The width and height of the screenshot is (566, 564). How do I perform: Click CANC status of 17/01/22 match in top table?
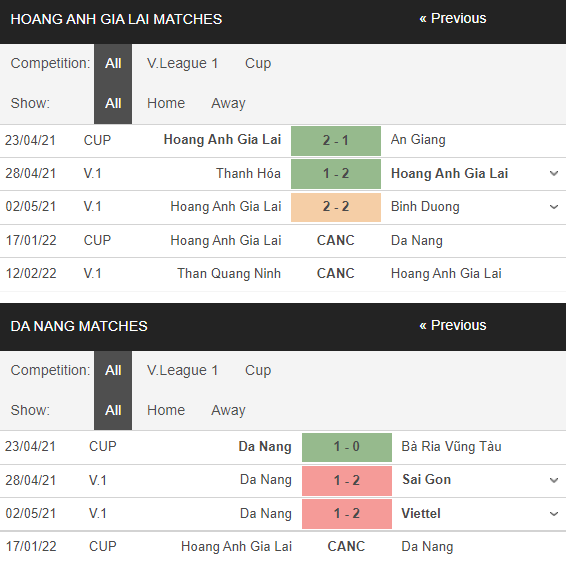coord(336,240)
